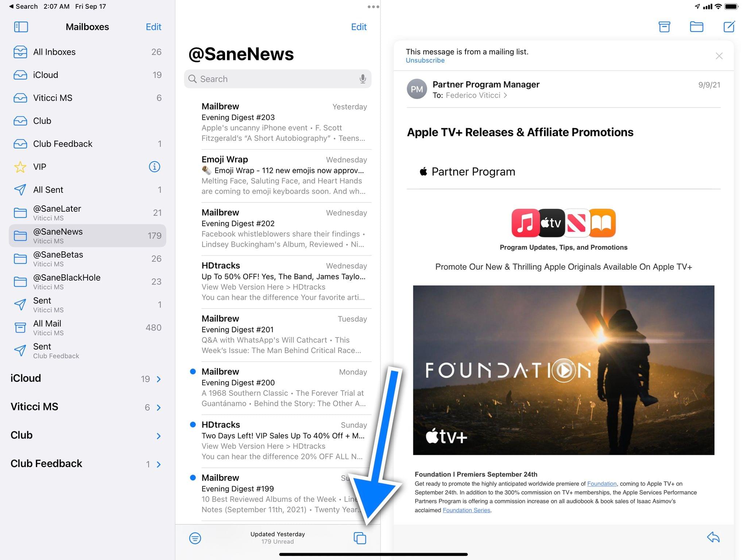Open Sent mailbox for Viticci MS
Viewport: 747px width, 560px height.
pyautogui.click(x=88, y=305)
